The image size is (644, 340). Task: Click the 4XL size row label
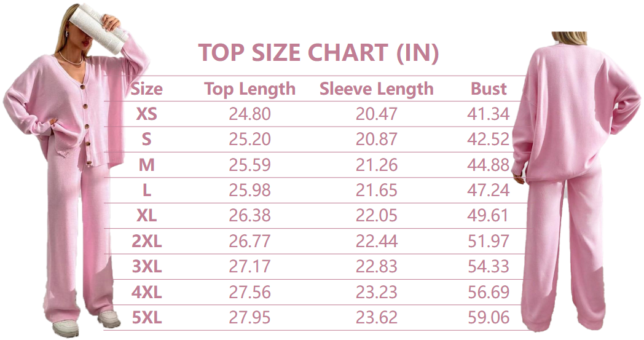[x=147, y=293]
